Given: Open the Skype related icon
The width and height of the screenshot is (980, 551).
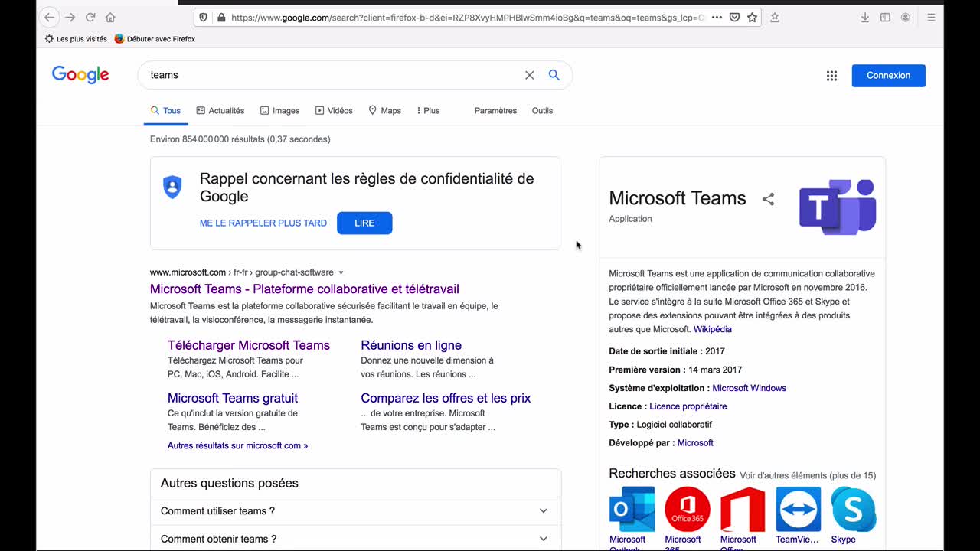Looking at the screenshot, I should (854, 509).
